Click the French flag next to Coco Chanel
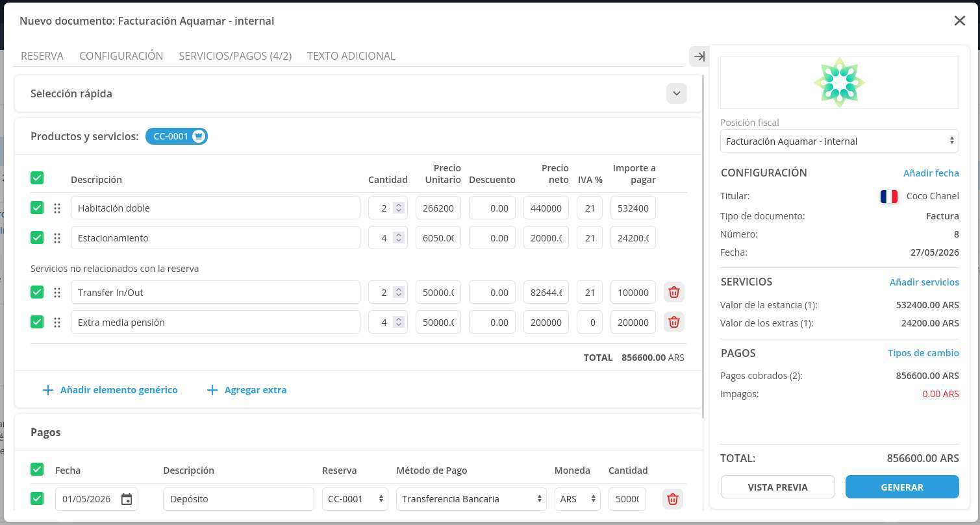This screenshot has height=525, width=980. click(889, 196)
